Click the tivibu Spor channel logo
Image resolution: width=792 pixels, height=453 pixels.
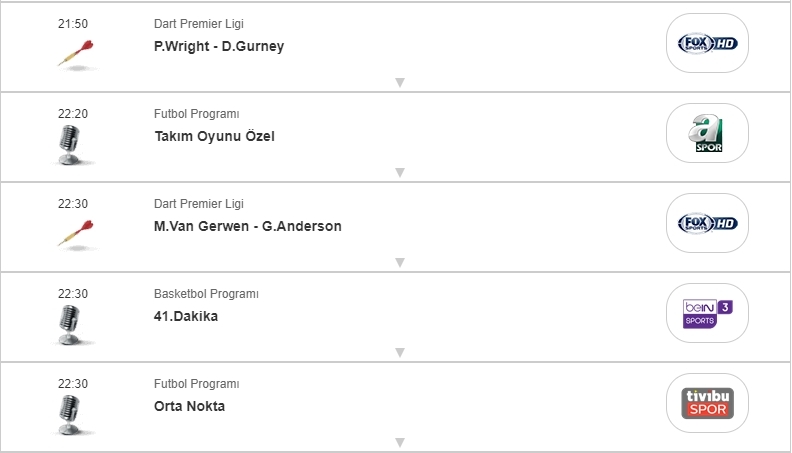point(707,403)
